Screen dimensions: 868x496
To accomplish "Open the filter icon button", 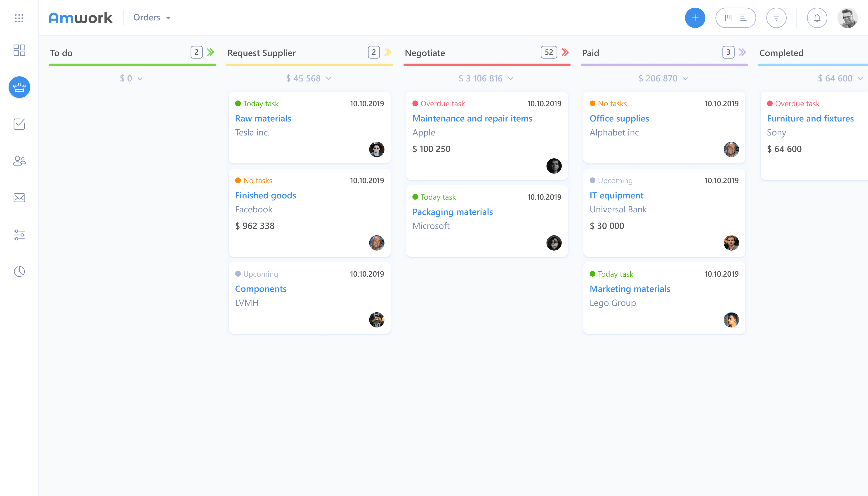I will tap(776, 18).
